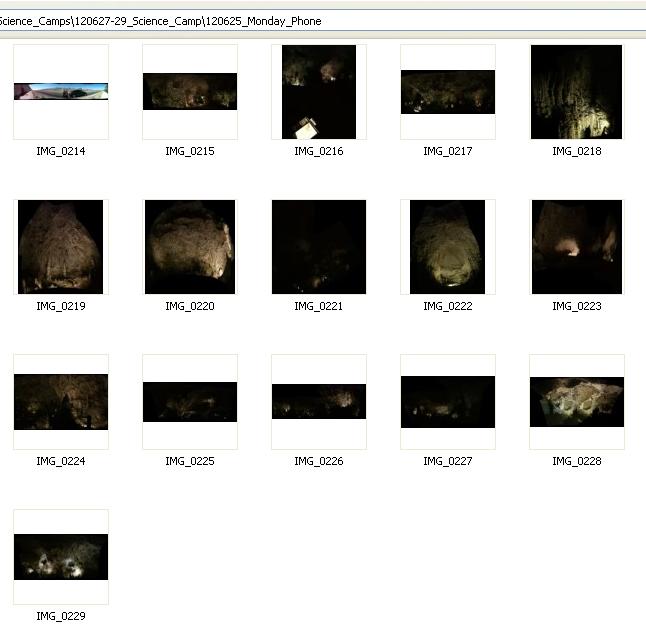This screenshot has width=646, height=643.
Task: Select the IMG_0217 thumbnail image
Action: pos(448,92)
